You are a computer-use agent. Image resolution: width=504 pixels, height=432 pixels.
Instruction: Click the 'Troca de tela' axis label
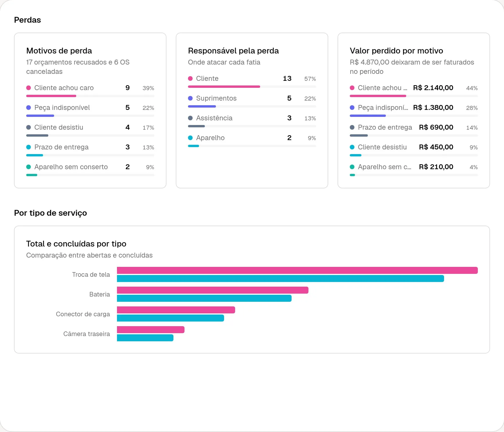pyautogui.click(x=91, y=274)
